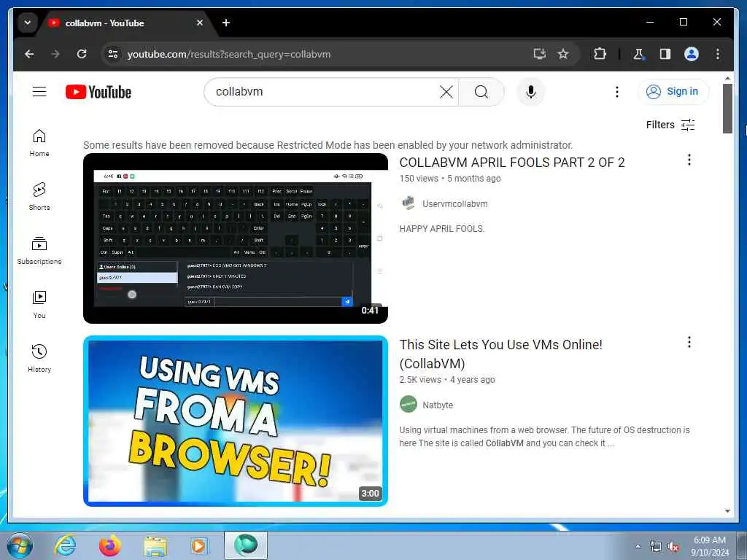Open the Windows Start menu
This screenshot has height=560, width=747.
[20, 545]
